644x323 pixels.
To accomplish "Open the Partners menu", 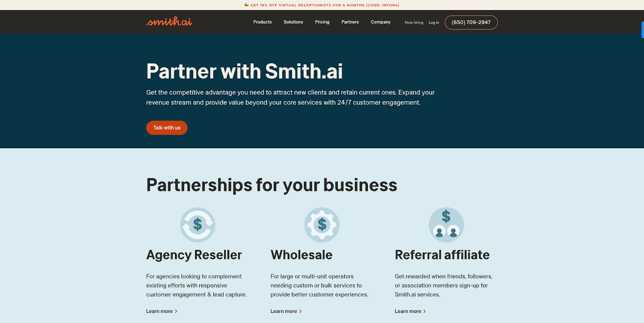I will pyautogui.click(x=350, y=22).
